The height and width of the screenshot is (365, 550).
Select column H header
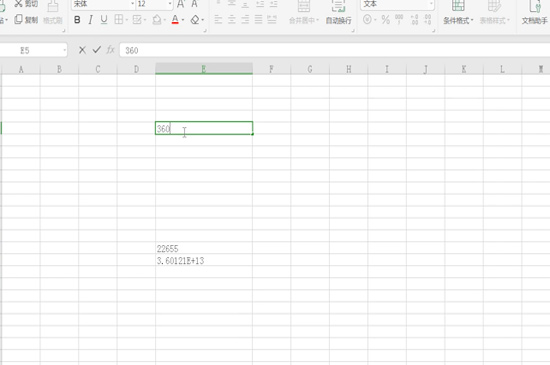click(x=348, y=69)
